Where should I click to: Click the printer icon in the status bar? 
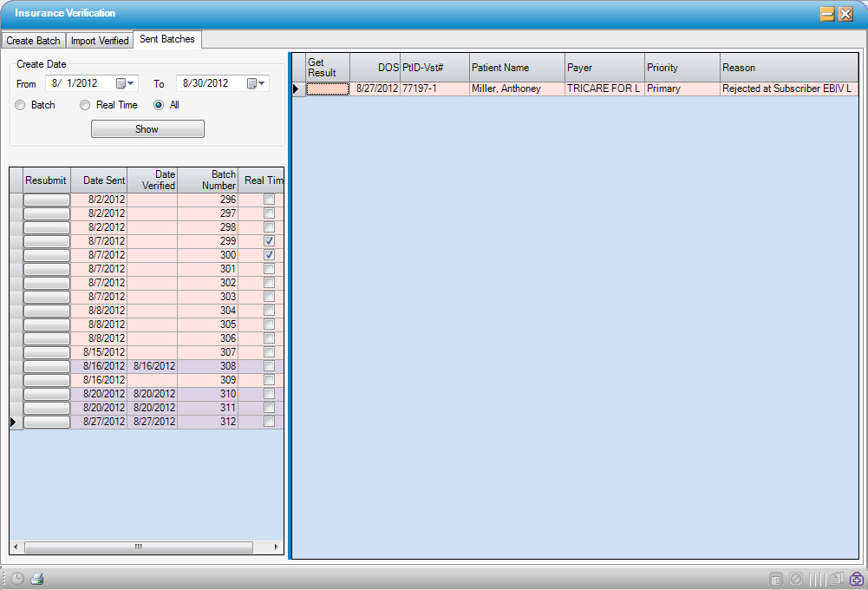pos(37,579)
